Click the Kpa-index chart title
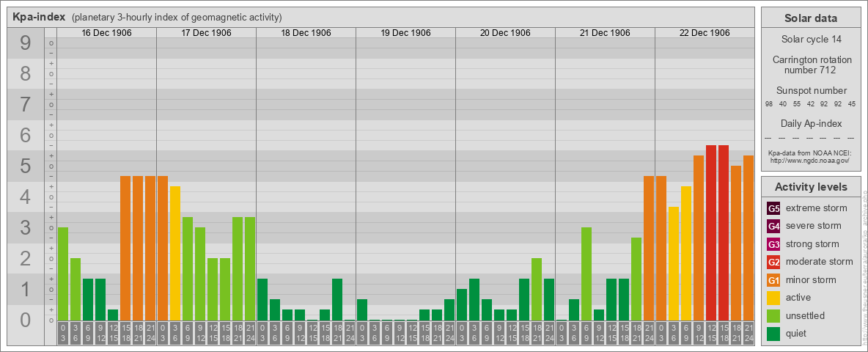This screenshot has height=352, width=868. pos(40,17)
